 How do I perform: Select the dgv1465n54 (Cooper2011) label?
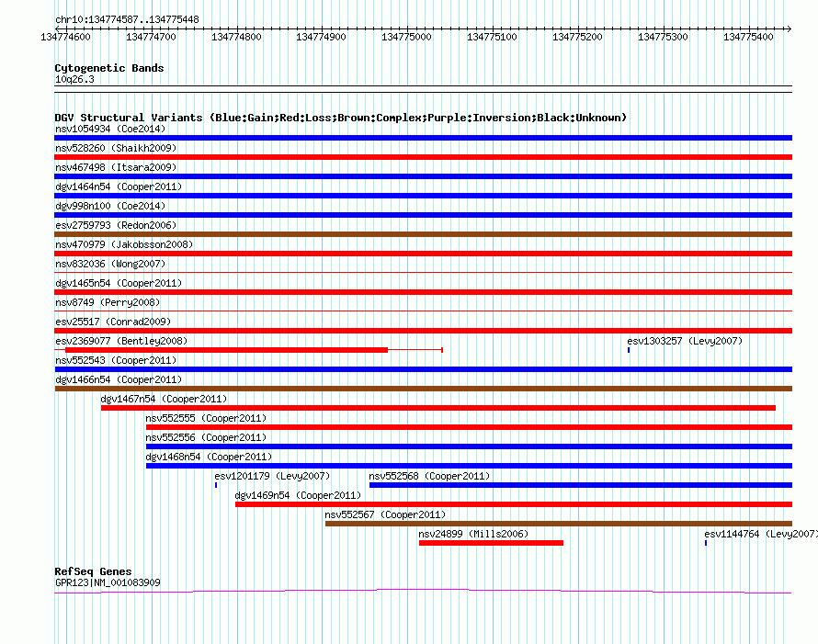click(119, 283)
